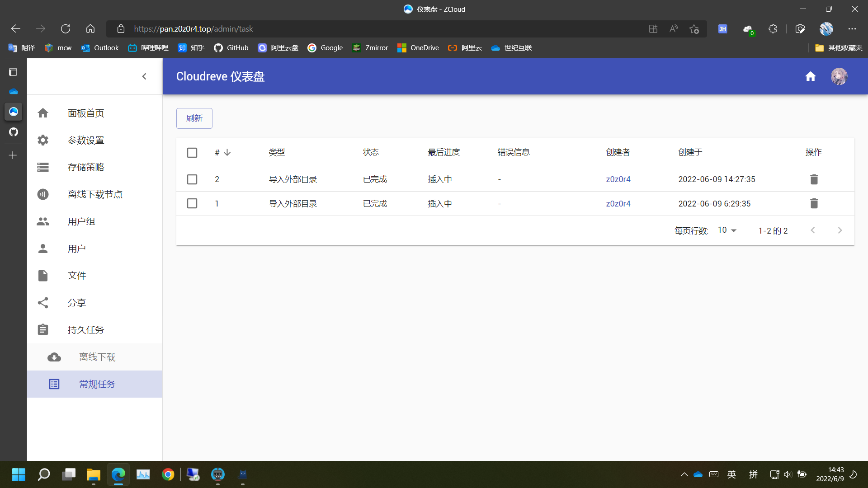The height and width of the screenshot is (488, 868).
Task: Open the 存储策略 storage policy settings
Action: pyautogui.click(x=86, y=167)
